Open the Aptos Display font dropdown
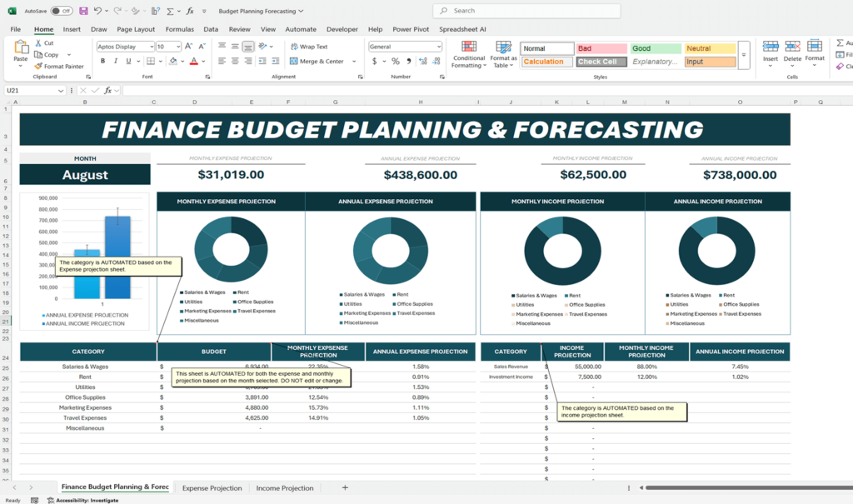 (x=151, y=47)
